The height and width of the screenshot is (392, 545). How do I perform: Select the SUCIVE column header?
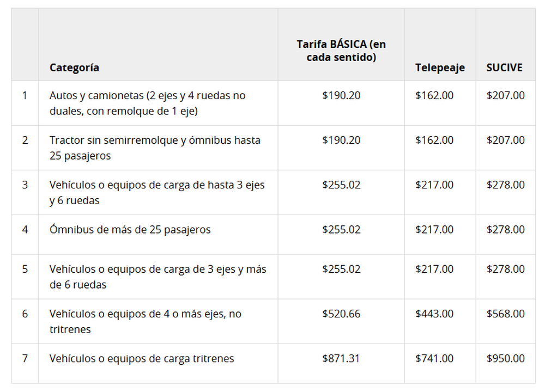504,68
